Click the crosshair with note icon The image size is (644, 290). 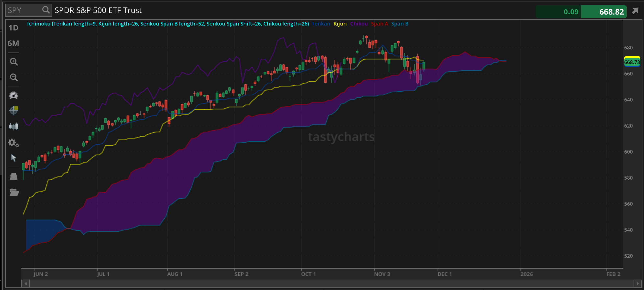coord(14,110)
